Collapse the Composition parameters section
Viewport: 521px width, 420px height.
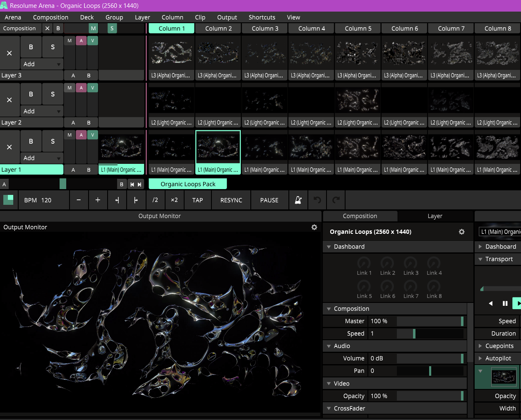329,309
